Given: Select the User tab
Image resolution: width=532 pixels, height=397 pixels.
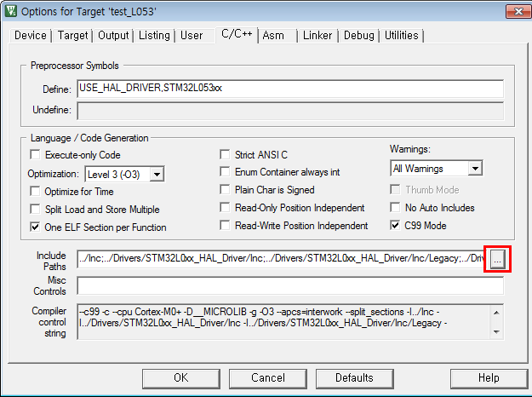Looking at the screenshot, I should point(192,35).
